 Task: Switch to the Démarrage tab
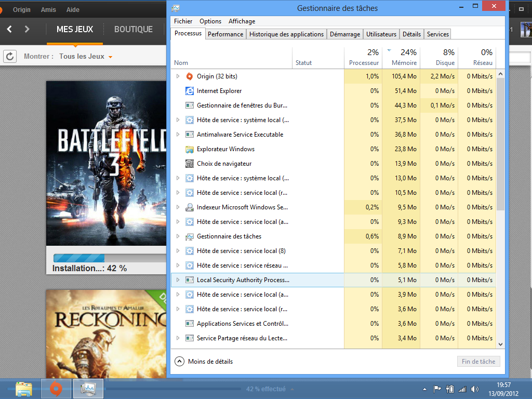click(x=345, y=34)
